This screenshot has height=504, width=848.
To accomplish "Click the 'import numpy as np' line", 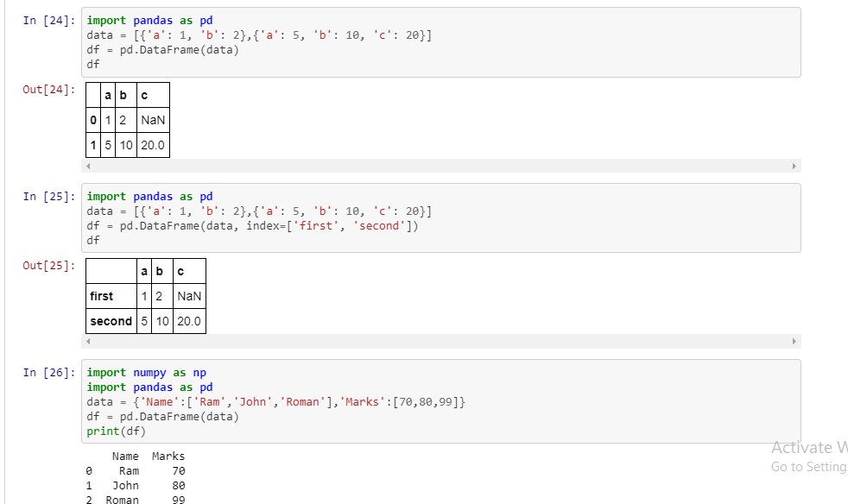I will pos(145,372).
